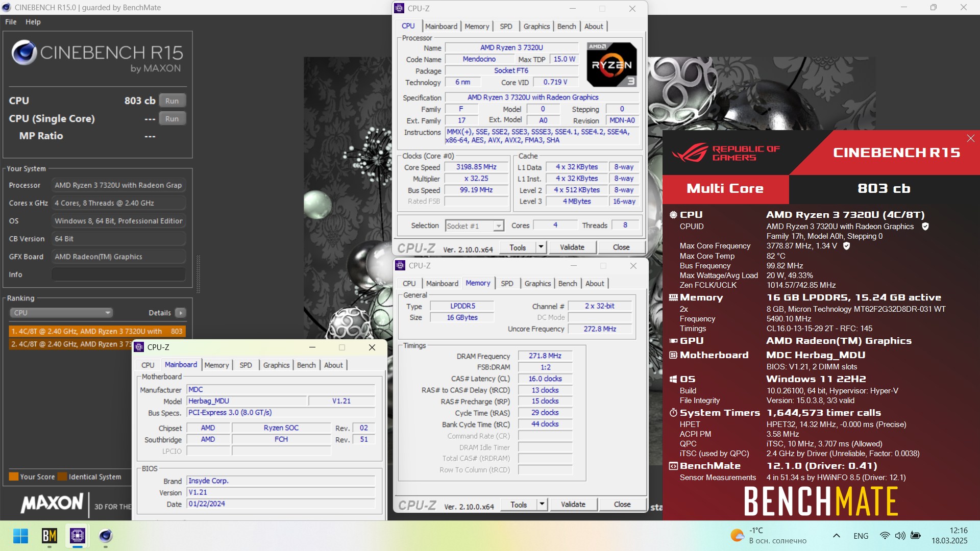This screenshot has width=980, height=551.
Task: Click the BIOS Version V1.21 field
Action: point(281,493)
